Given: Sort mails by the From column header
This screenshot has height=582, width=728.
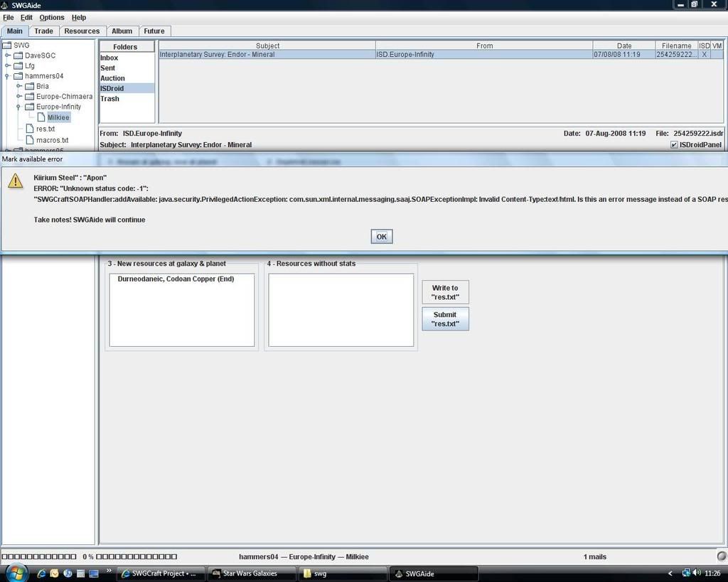Looking at the screenshot, I should click(484, 45).
